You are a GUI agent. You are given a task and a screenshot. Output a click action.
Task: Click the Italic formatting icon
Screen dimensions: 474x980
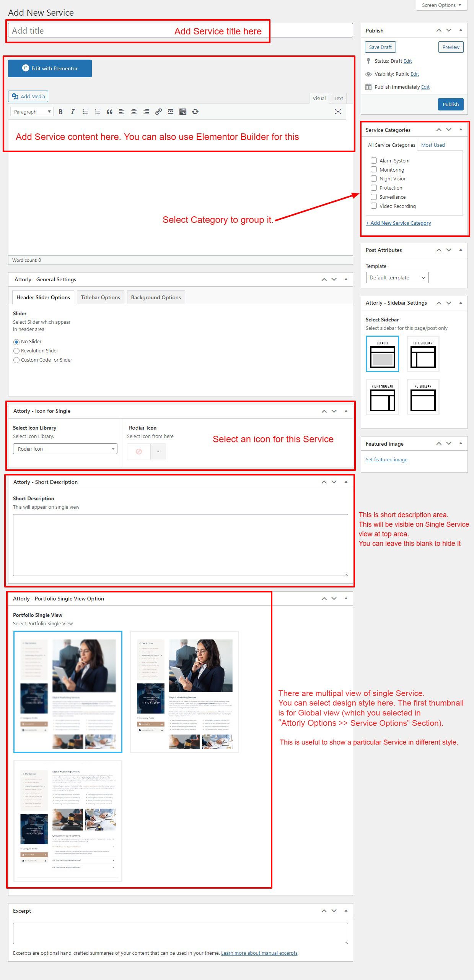pos(72,112)
